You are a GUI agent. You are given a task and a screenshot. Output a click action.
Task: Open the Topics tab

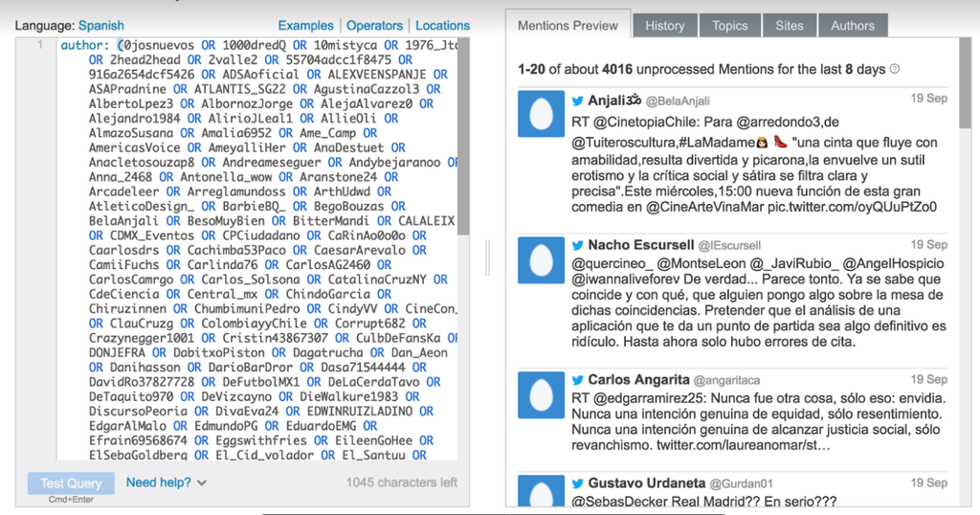click(x=730, y=26)
